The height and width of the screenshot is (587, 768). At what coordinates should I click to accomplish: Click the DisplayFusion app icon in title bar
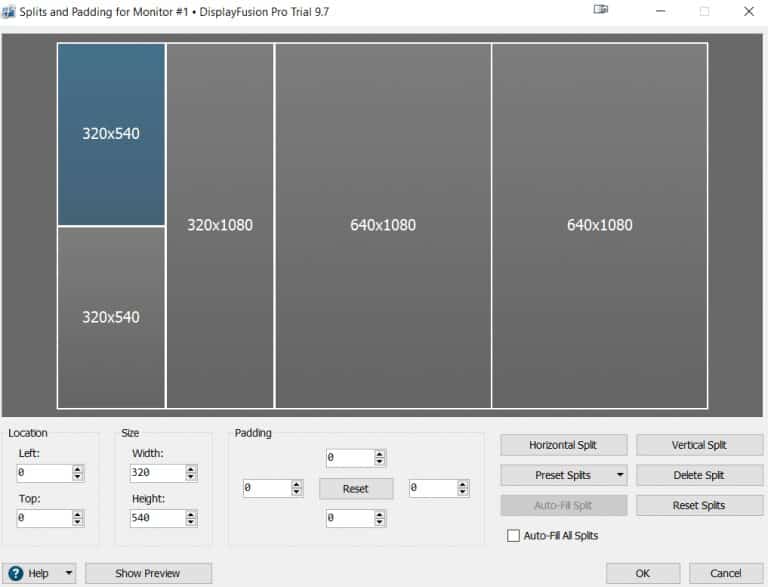(8, 12)
